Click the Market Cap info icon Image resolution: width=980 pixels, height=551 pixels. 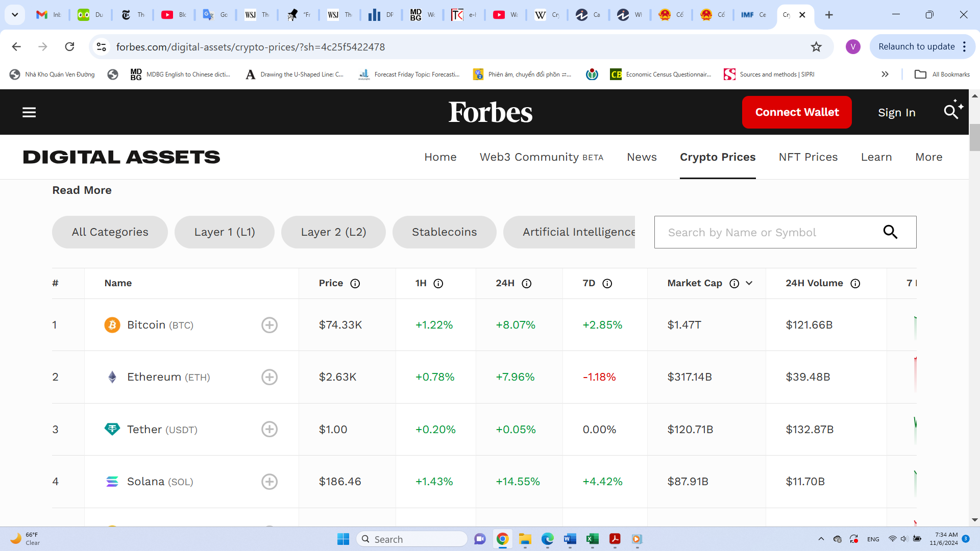point(734,284)
